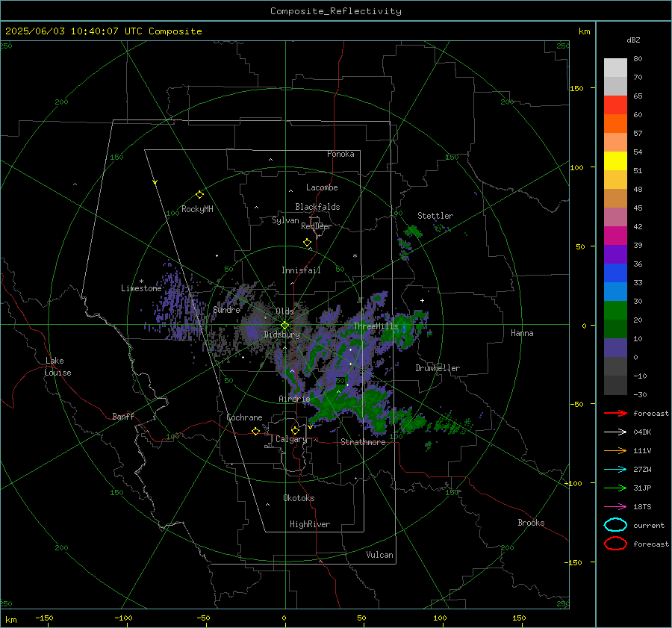Click the red 'forecast' ellipse legend icon

click(x=615, y=544)
